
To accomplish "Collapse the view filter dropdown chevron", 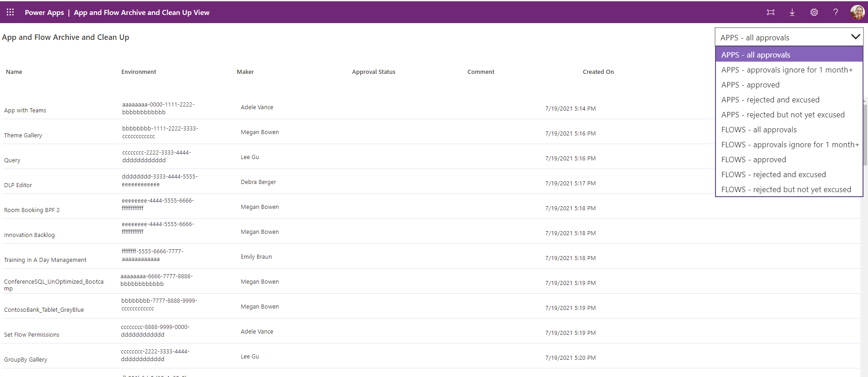I will click(855, 37).
